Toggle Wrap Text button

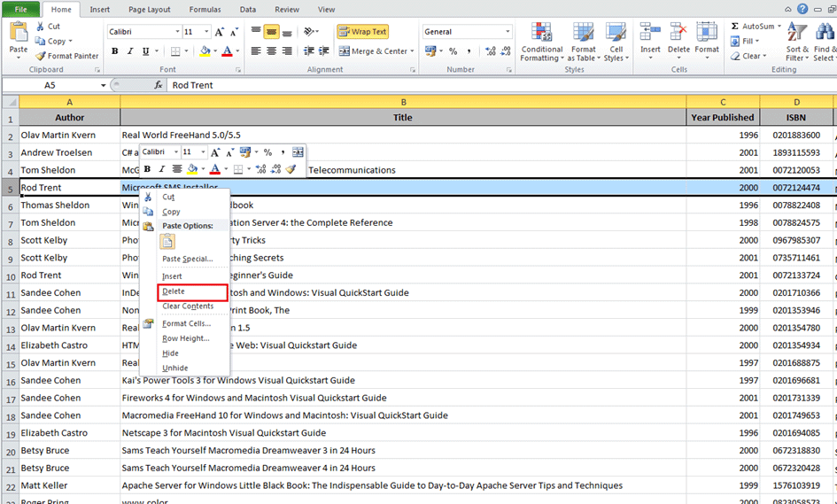362,32
